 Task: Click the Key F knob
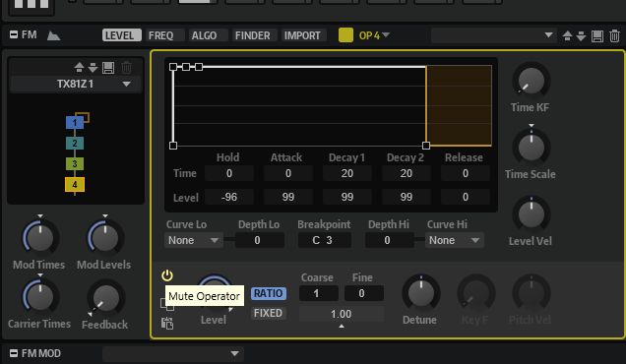pyautogui.click(x=475, y=293)
